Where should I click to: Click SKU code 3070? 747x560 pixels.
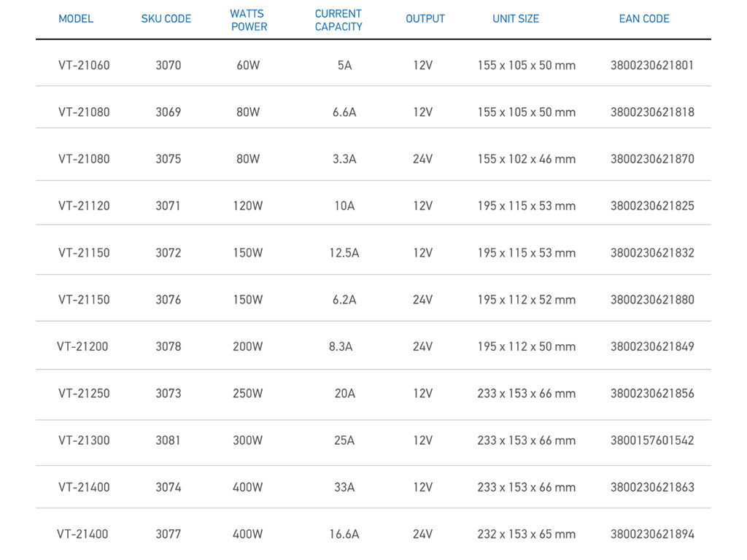click(x=169, y=65)
